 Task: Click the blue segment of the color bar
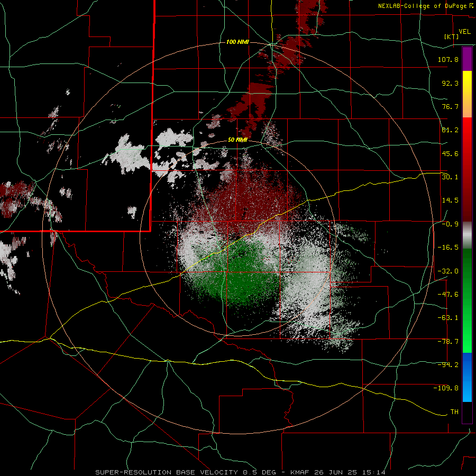pyautogui.click(x=467, y=377)
